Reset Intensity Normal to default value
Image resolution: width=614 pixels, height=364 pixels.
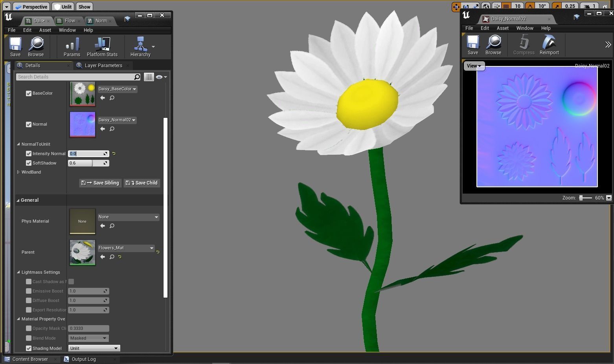pos(114,154)
